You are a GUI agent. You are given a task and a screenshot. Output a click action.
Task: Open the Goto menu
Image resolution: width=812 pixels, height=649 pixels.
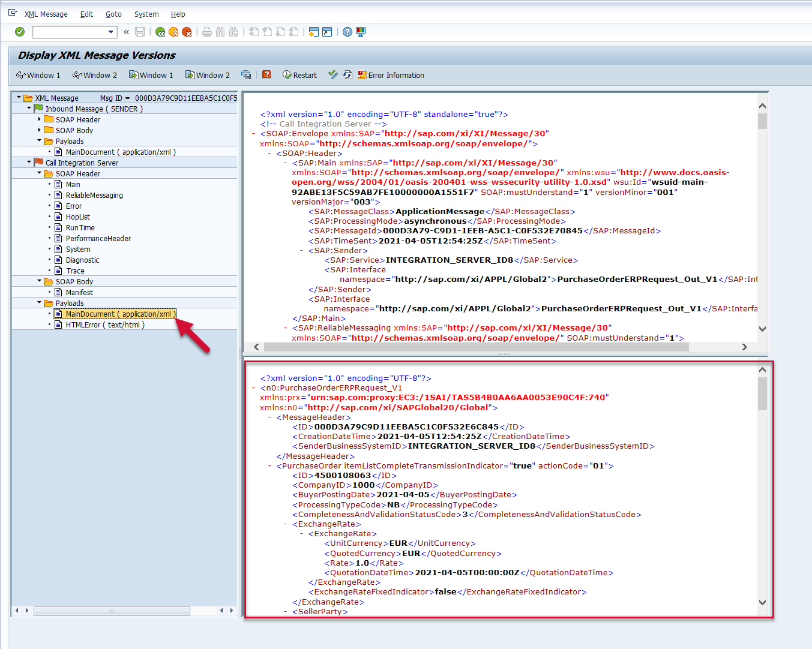point(113,14)
